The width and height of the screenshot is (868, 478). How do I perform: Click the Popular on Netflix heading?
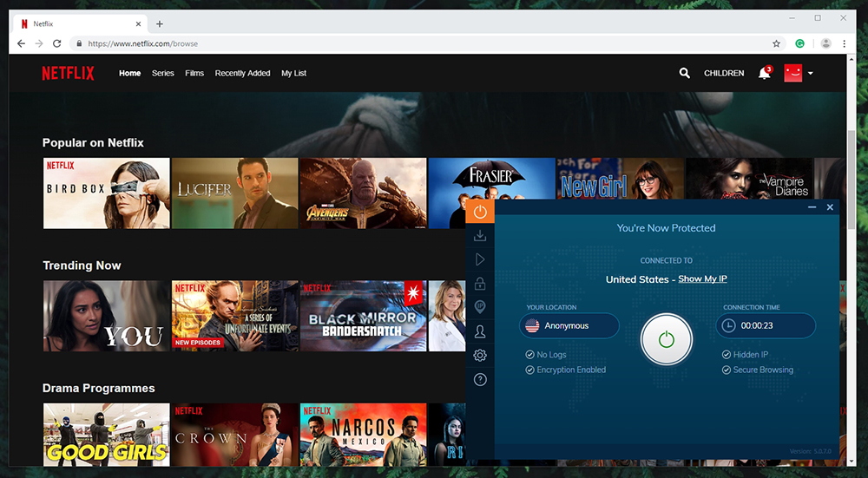pyautogui.click(x=93, y=143)
